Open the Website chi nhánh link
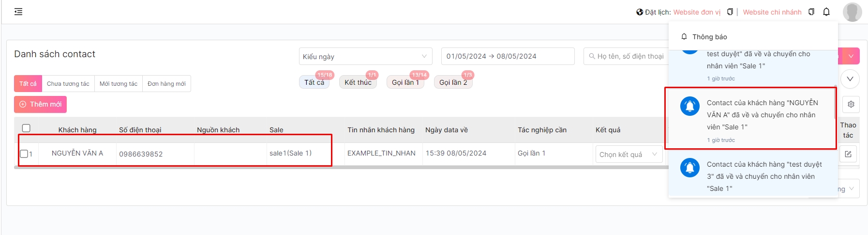The image size is (868, 235). click(772, 12)
